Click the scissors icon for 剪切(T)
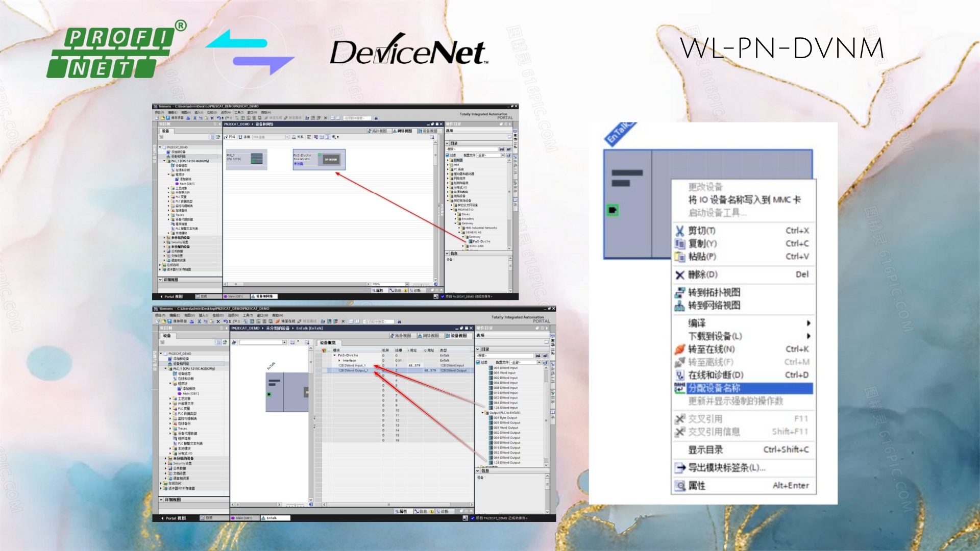 click(x=679, y=231)
